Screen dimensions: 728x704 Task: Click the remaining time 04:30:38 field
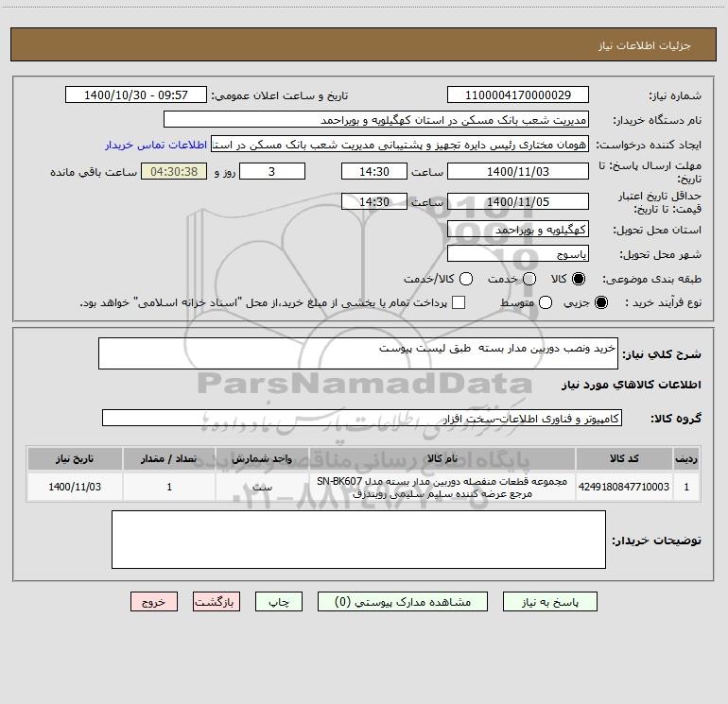[x=174, y=171]
